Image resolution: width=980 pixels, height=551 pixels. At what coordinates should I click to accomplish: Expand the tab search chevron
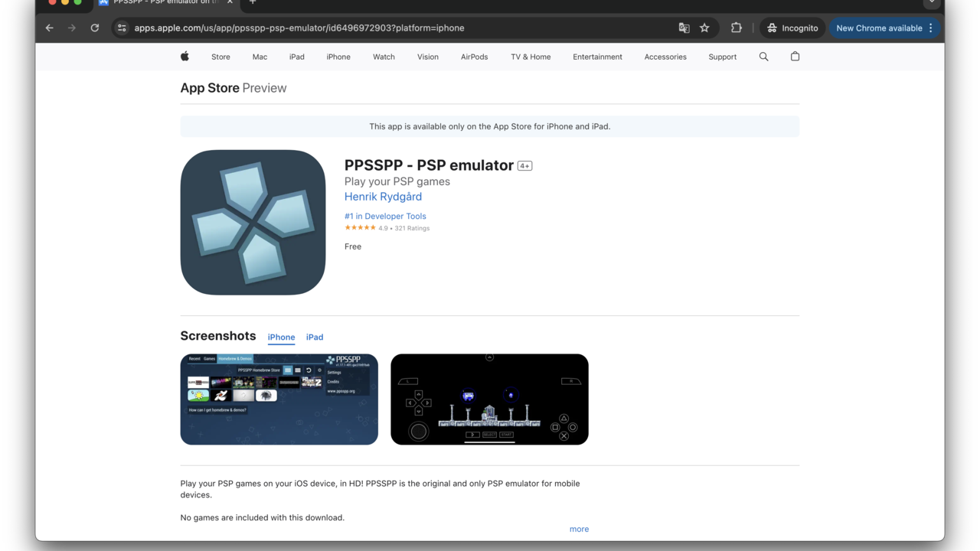point(931,2)
